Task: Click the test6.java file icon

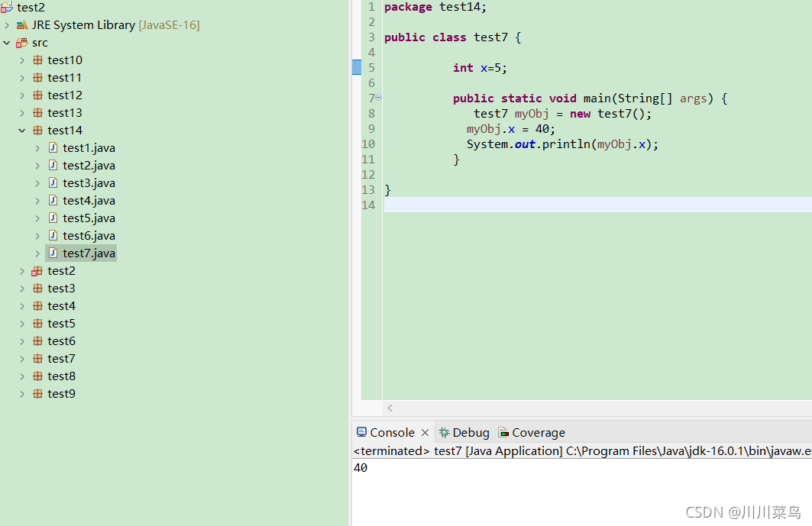Action: click(x=53, y=236)
